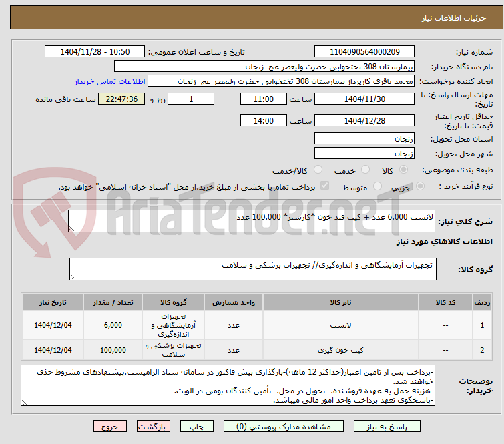Click the price validity time 14:00
The width and height of the screenshot is (504, 444).
[x=263, y=120]
